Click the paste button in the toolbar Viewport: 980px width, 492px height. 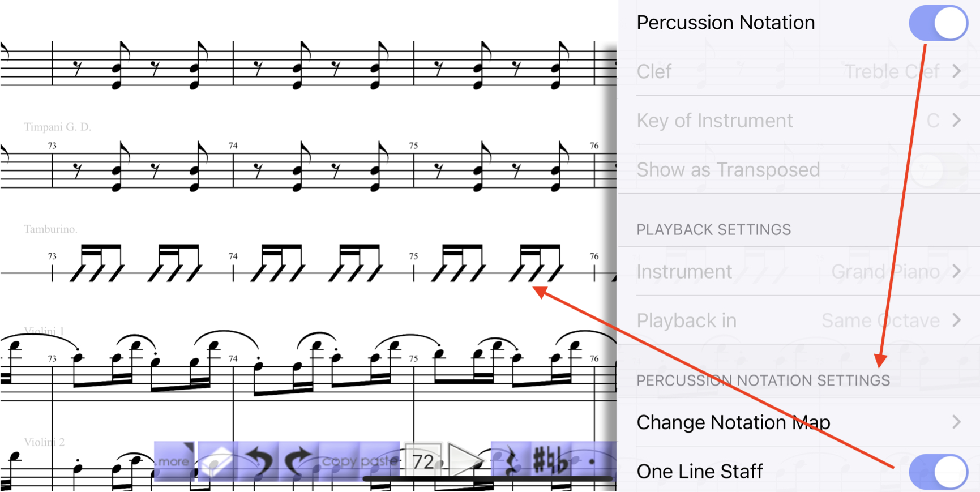point(379,461)
